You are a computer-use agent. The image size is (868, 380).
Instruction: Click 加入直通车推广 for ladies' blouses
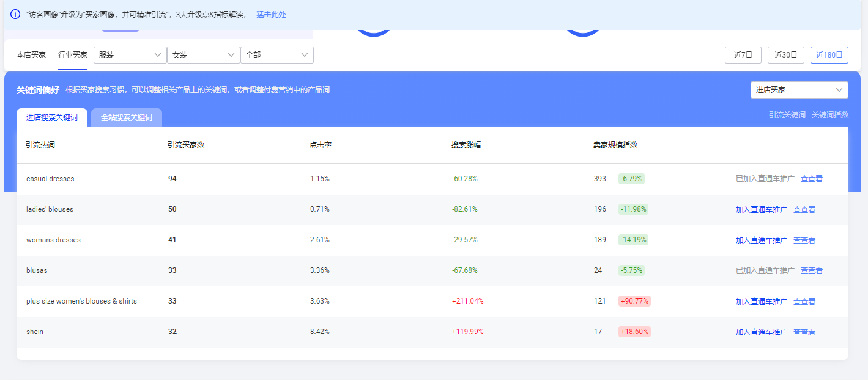760,209
